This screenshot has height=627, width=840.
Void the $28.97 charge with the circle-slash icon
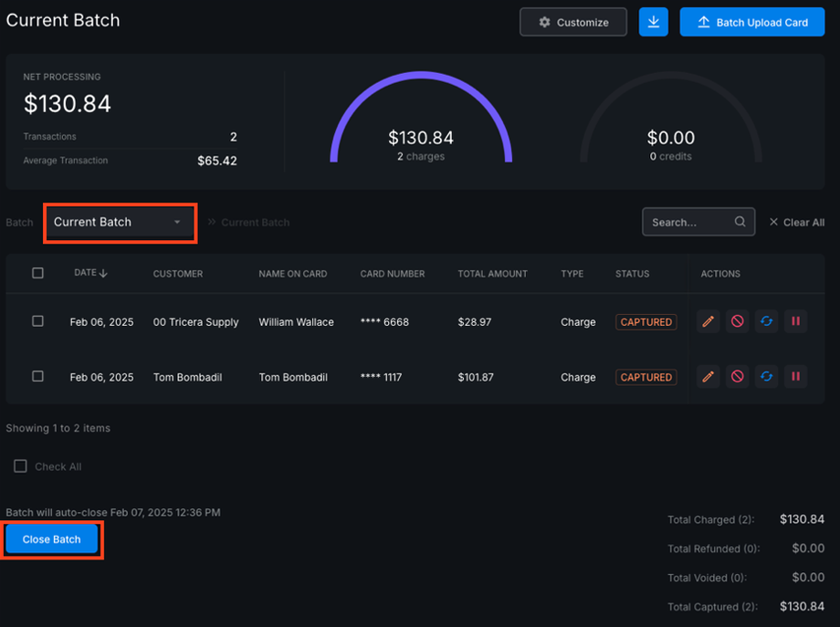click(x=738, y=322)
